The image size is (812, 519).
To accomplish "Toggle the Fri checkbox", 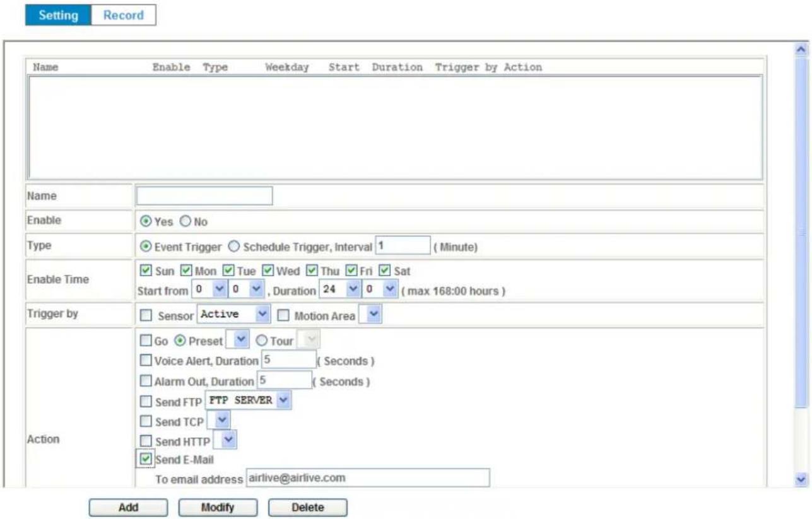I will 351,271.
